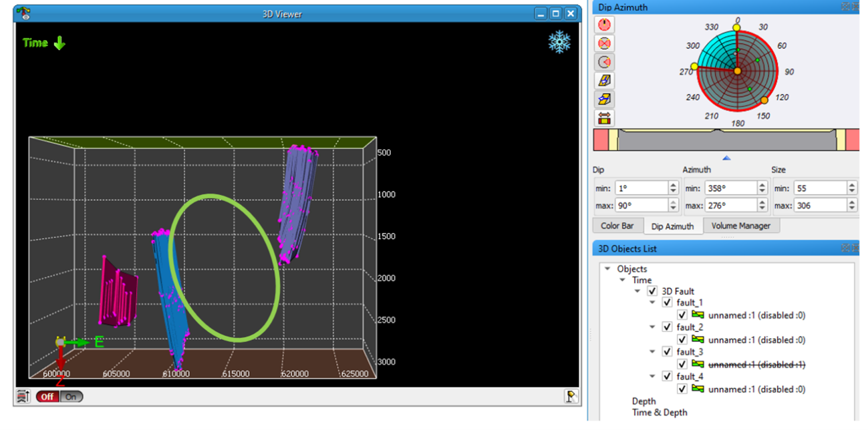Screen dimensions: 868x430
Task: Click the left yellow handle of the size histogram
Action: (613, 140)
